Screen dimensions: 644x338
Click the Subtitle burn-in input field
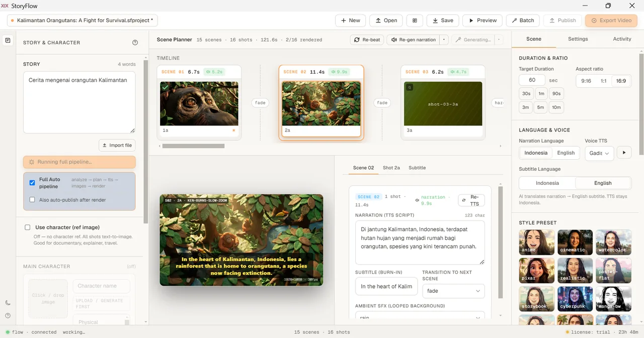(x=386, y=287)
